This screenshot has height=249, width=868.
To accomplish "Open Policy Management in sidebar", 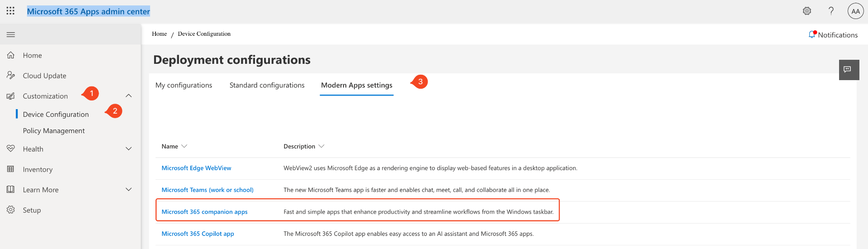I will click(54, 131).
